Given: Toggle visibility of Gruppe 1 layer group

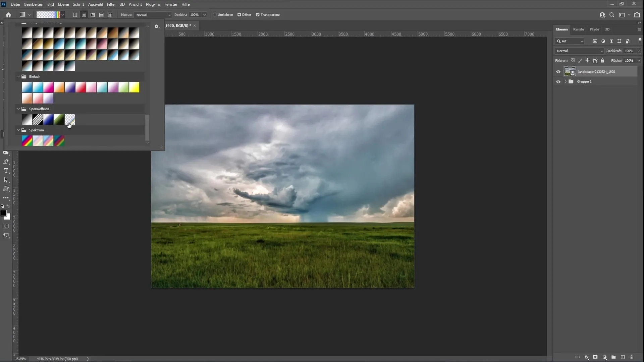Looking at the screenshot, I should click(558, 81).
